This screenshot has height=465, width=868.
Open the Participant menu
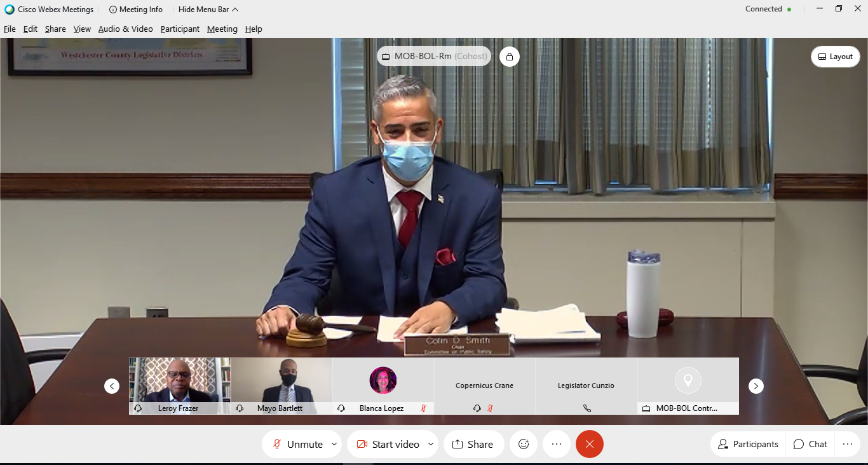tap(180, 29)
